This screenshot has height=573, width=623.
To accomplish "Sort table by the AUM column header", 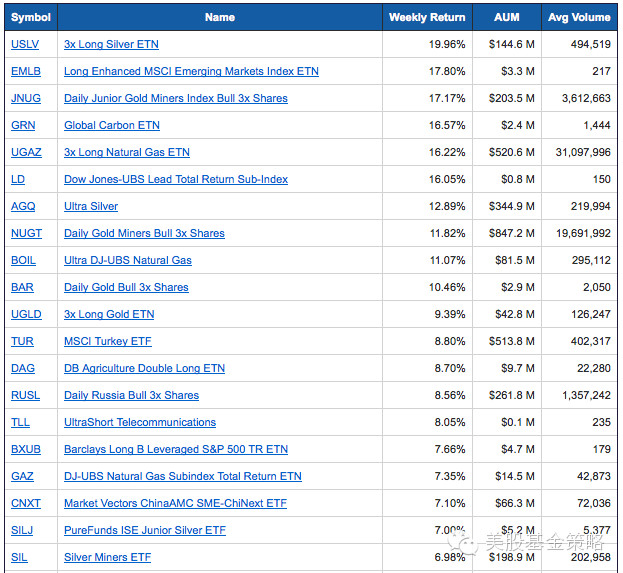I will (x=507, y=17).
